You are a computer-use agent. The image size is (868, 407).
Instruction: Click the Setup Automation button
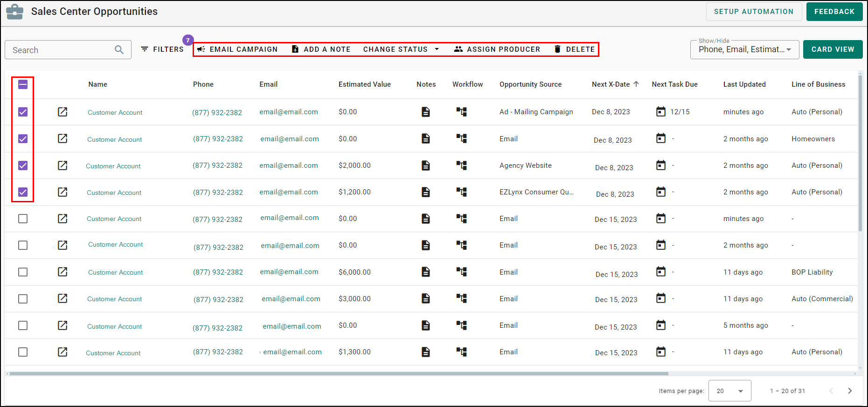(754, 12)
